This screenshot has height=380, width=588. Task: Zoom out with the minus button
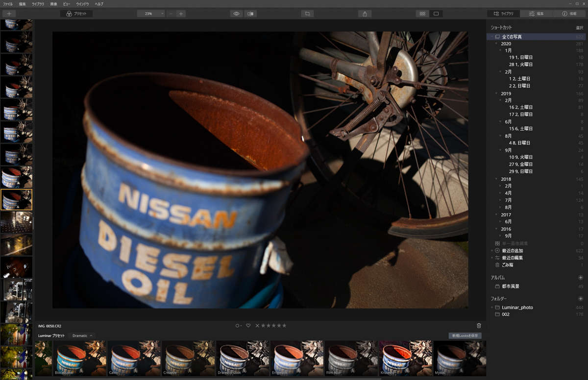(x=171, y=14)
